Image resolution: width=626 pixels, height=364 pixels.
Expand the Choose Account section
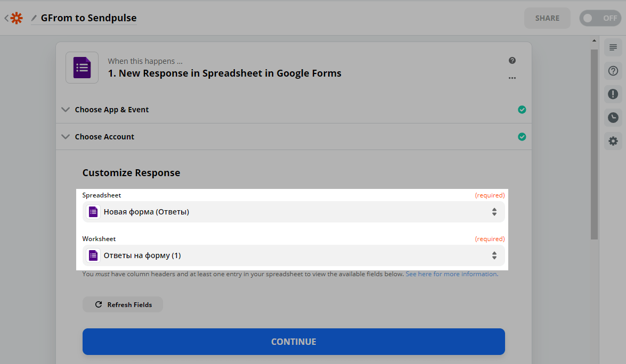tap(104, 137)
